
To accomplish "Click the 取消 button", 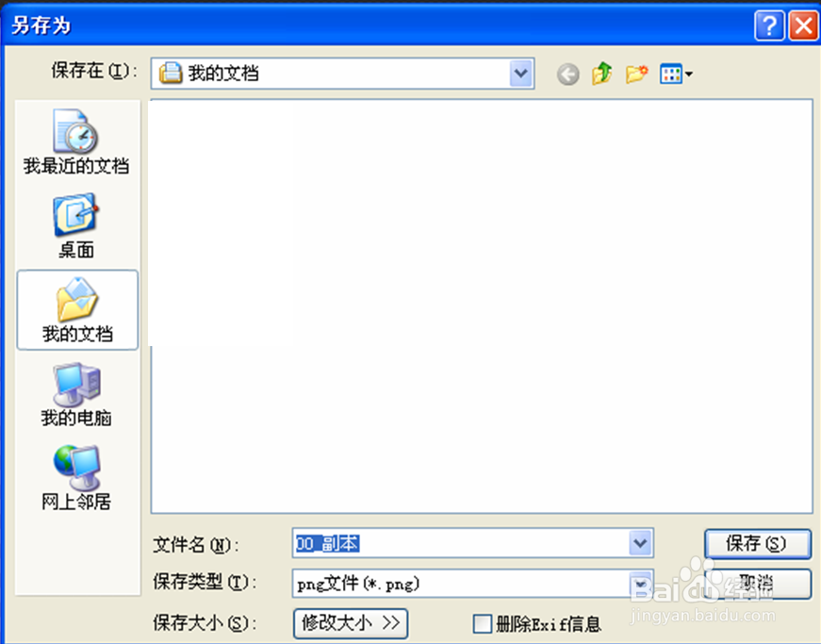I will point(758,584).
